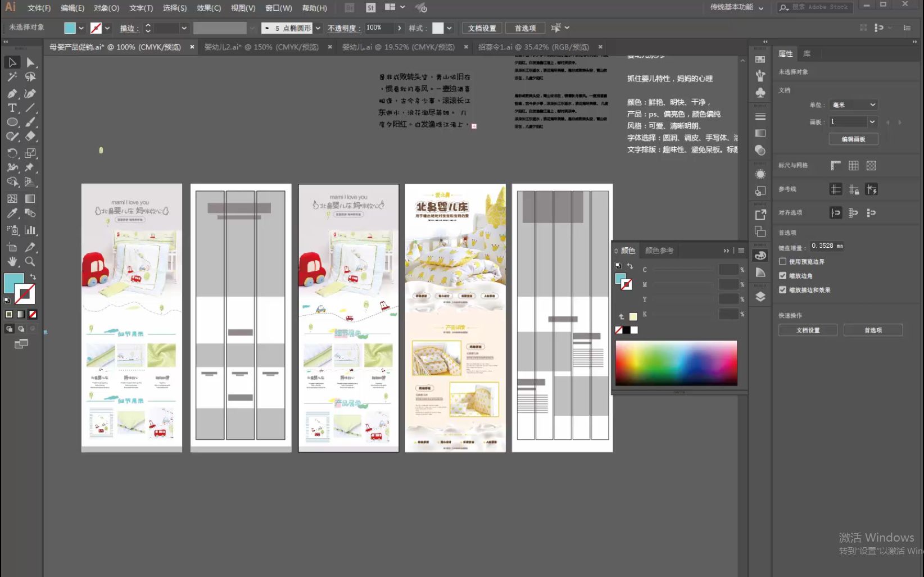Select the Pen tool

click(x=12, y=93)
